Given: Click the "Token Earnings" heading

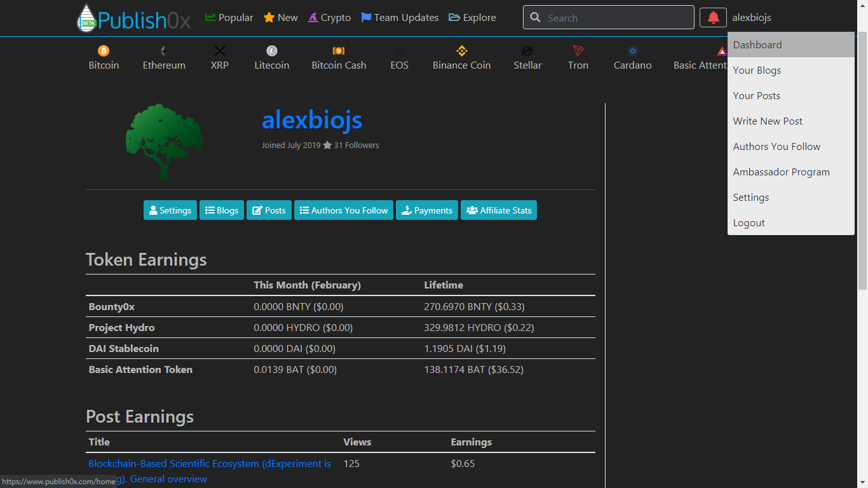Looking at the screenshot, I should click(146, 259).
